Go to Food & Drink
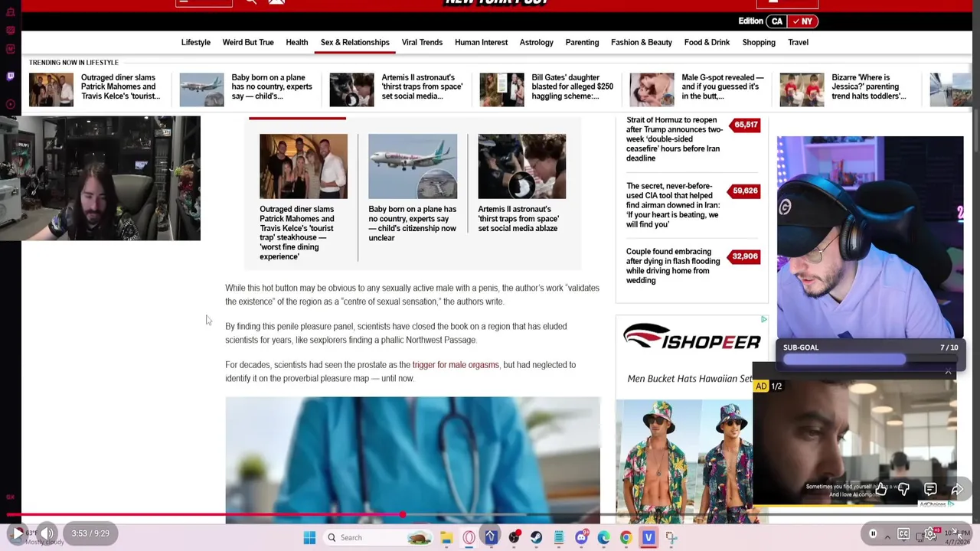 (x=707, y=42)
